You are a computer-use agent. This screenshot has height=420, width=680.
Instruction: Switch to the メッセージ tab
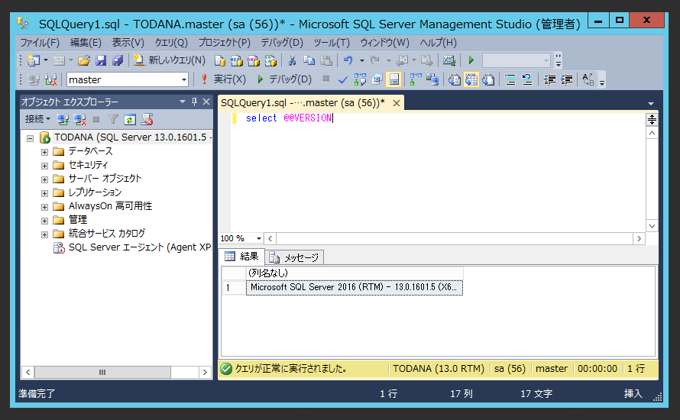pos(295,258)
